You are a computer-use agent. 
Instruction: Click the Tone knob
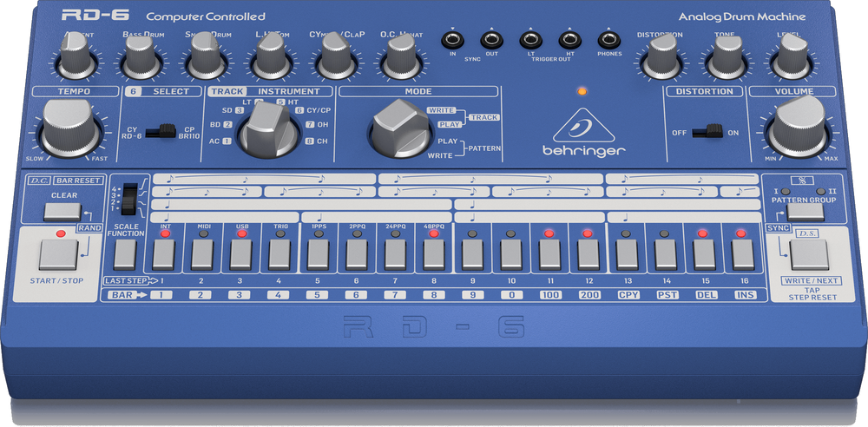(x=724, y=59)
